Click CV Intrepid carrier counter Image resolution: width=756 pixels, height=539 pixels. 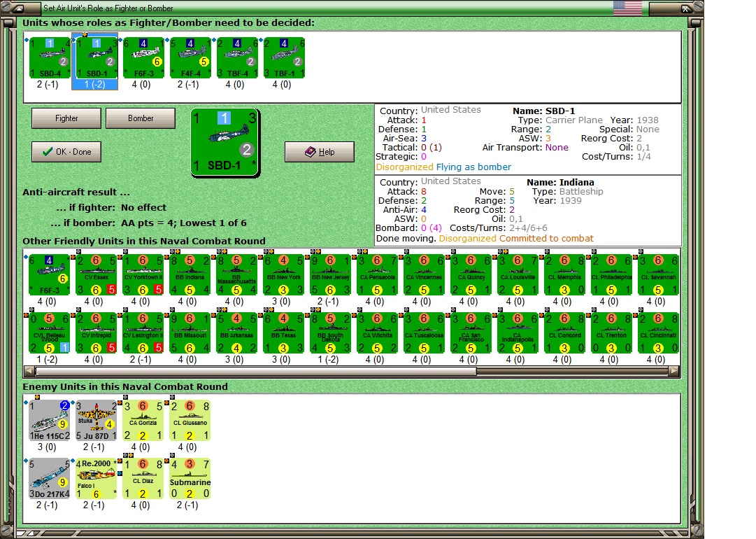[x=97, y=333]
